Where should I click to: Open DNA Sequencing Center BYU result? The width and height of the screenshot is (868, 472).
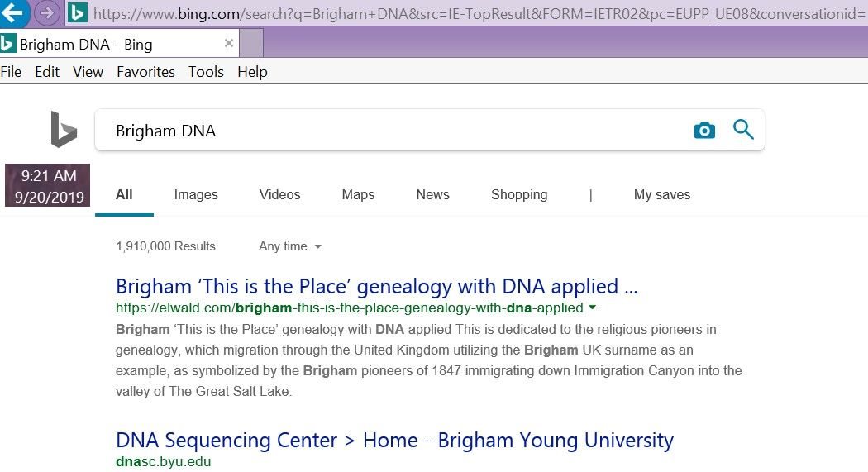394,441
